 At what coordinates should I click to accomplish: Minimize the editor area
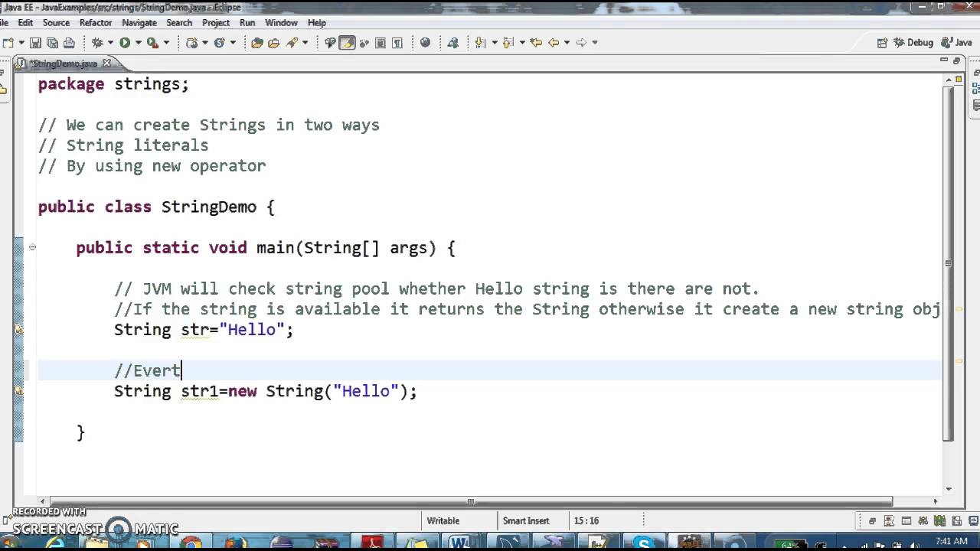coord(943,61)
